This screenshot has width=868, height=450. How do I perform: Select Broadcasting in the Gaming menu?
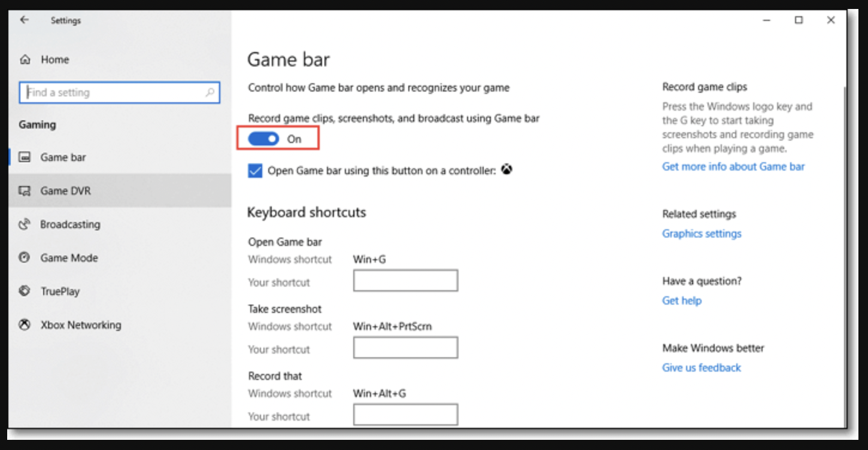pyautogui.click(x=70, y=224)
